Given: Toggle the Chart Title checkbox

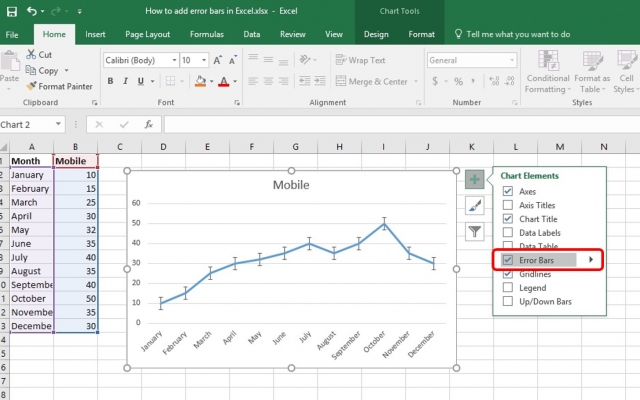Looking at the screenshot, I should point(507,219).
